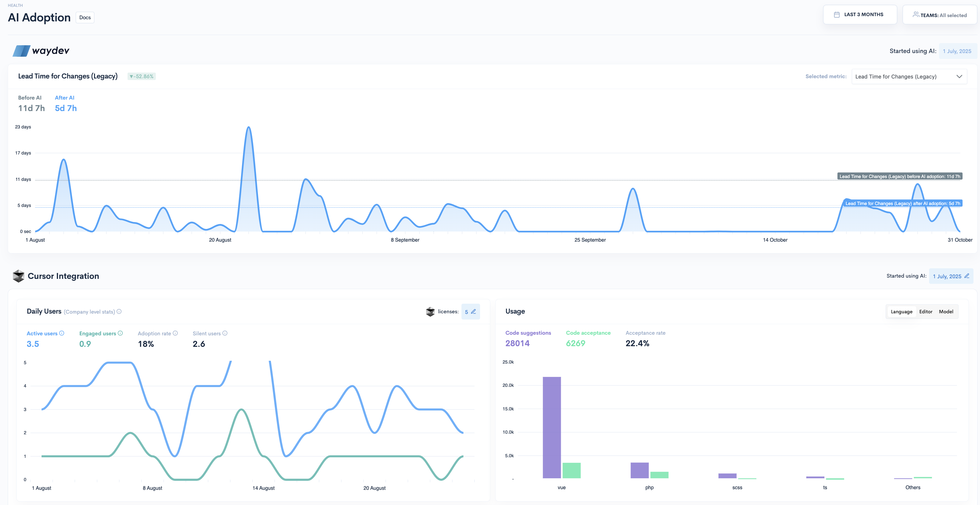This screenshot has width=980, height=505.
Task: Open the Selected metric dropdown
Action: pos(909,76)
